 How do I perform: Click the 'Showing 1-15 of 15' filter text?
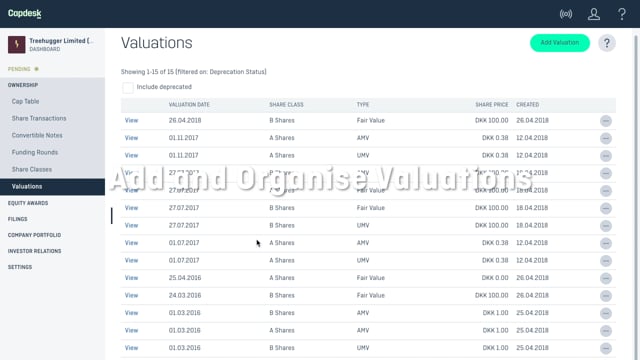[x=193, y=72]
